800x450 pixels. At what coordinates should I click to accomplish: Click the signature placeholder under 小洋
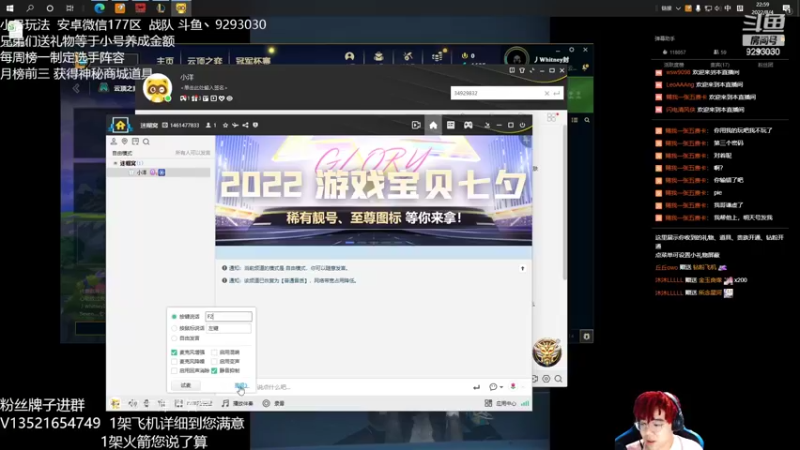[204, 88]
